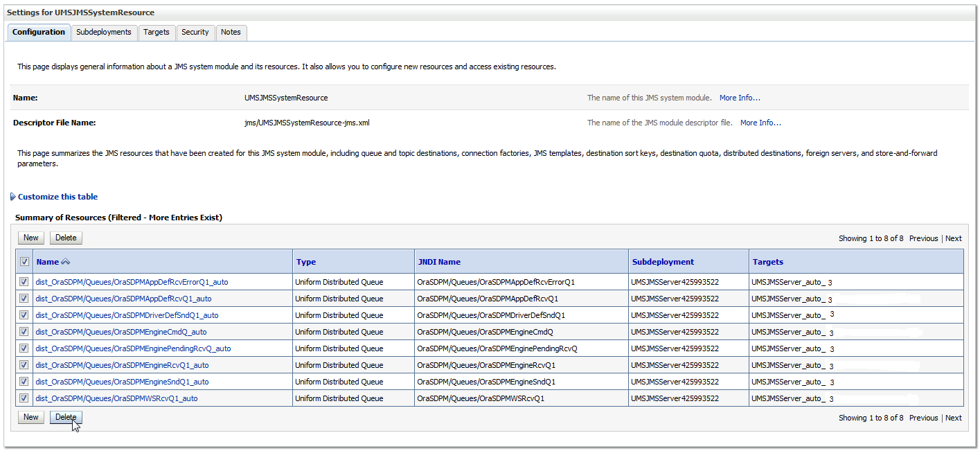Switch to the Subdeployments tab
Image resolution: width=980 pixels, height=451 pixels.
point(104,32)
